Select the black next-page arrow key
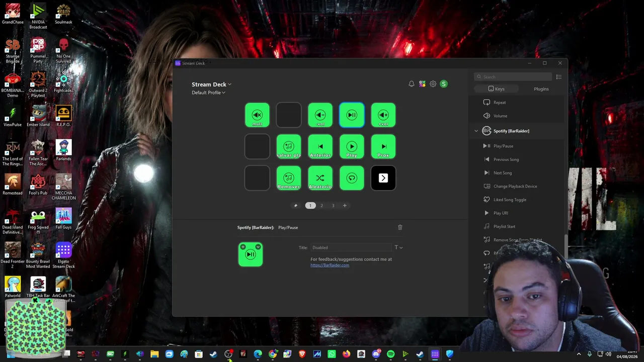 (383, 178)
